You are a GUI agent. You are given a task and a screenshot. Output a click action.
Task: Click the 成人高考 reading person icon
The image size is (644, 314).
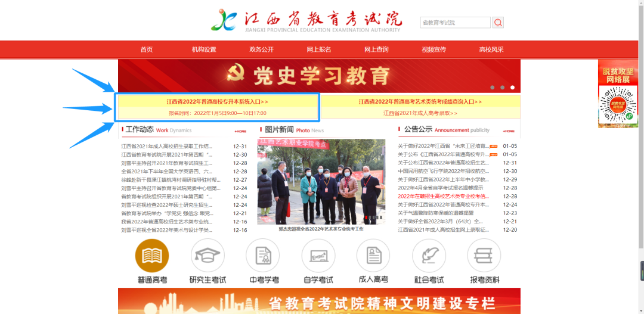click(x=373, y=256)
